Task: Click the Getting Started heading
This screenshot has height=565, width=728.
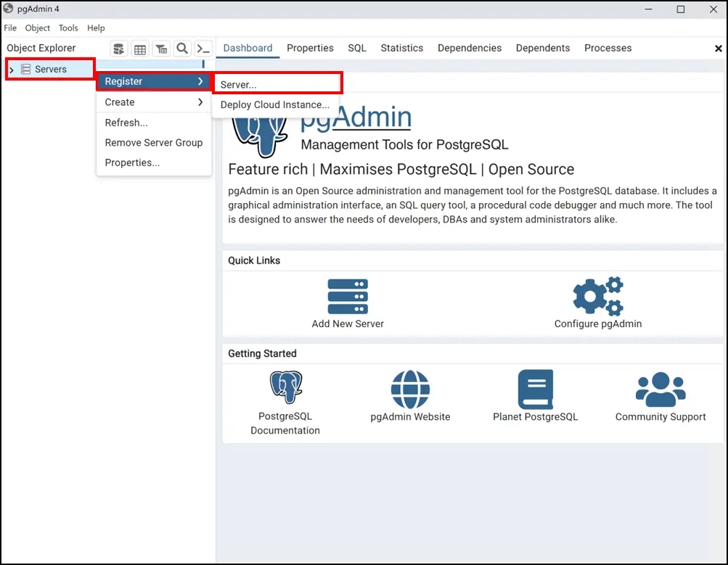Action: (262, 353)
